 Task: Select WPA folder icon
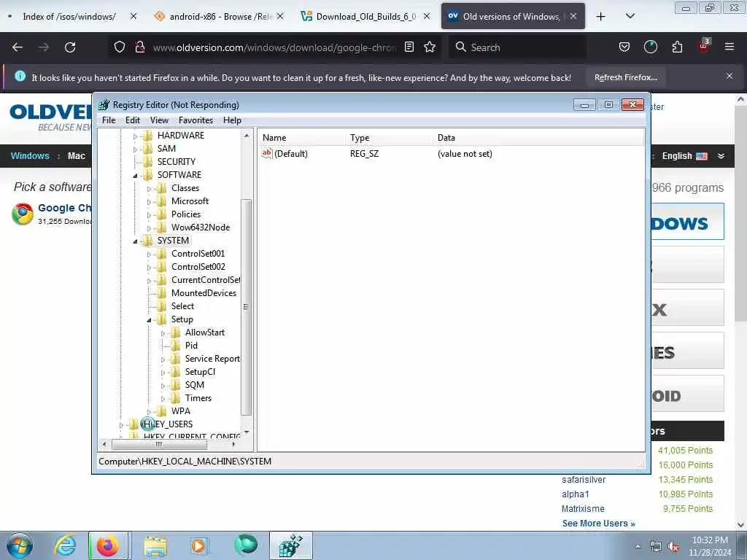pos(162,411)
